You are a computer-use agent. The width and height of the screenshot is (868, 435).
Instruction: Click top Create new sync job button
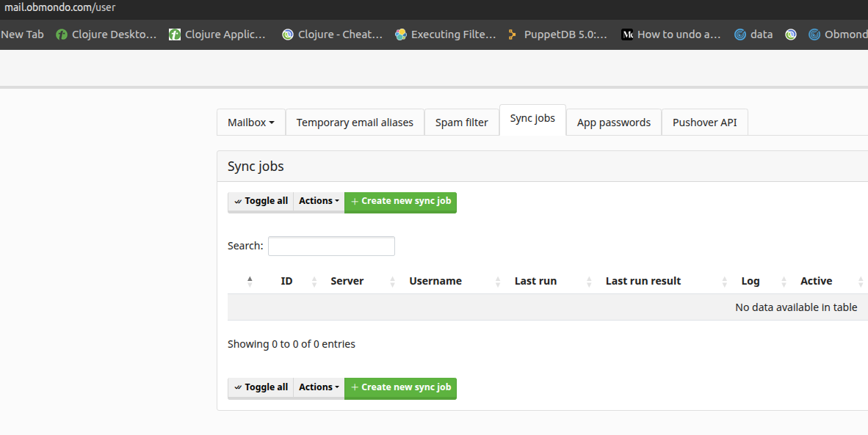pos(400,201)
